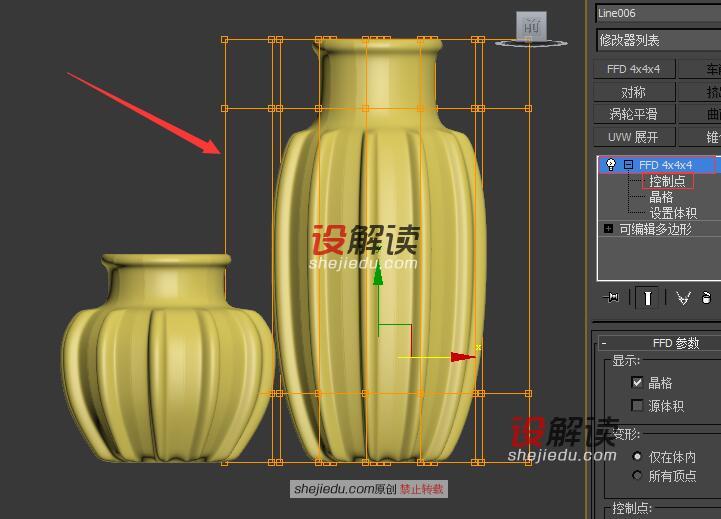The image size is (721, 519).
Task: Click the red X axis gizmo arrow
Action: tap(463, 357)
